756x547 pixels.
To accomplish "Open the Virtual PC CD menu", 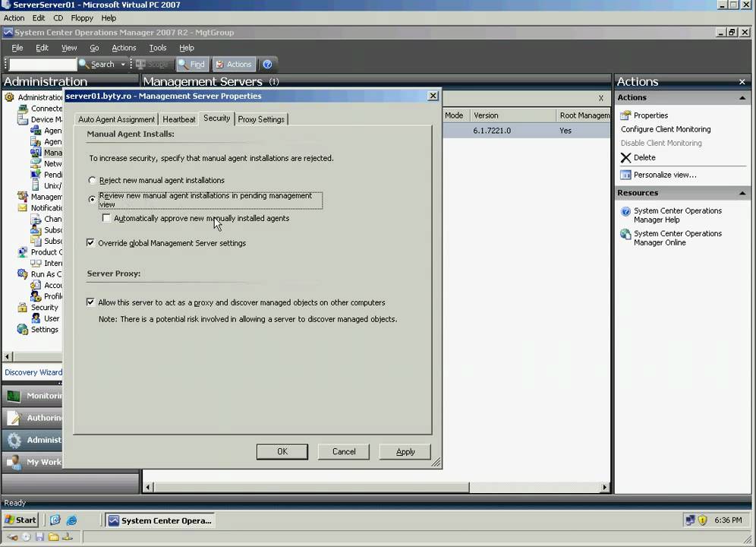I will click(x=58, y=18).
